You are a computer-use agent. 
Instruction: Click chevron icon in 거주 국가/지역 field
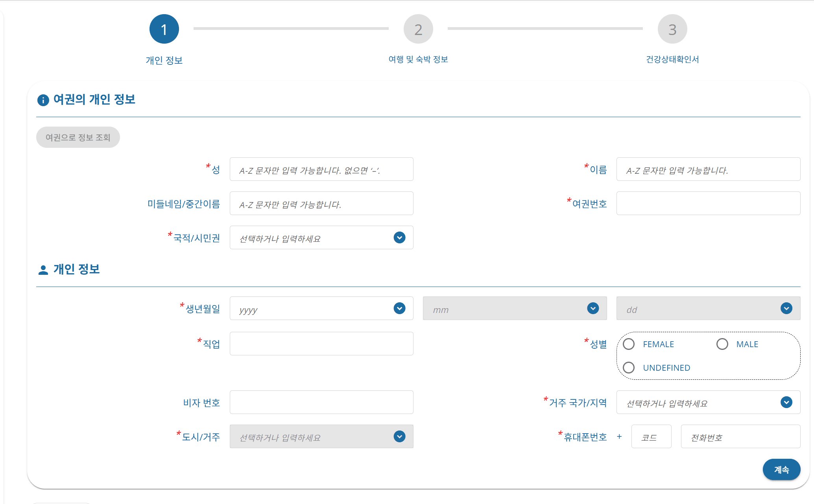pos(786,402)
